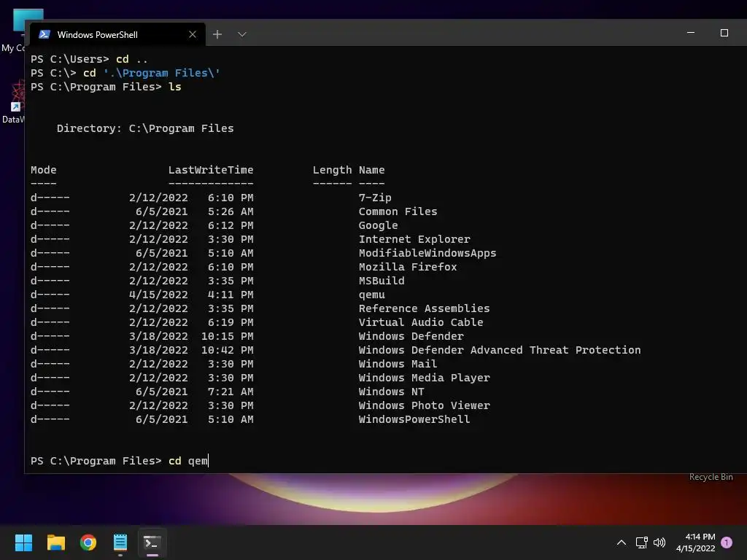
Task: Click the Windows NT entry
Action: click(x=391, y=392)
